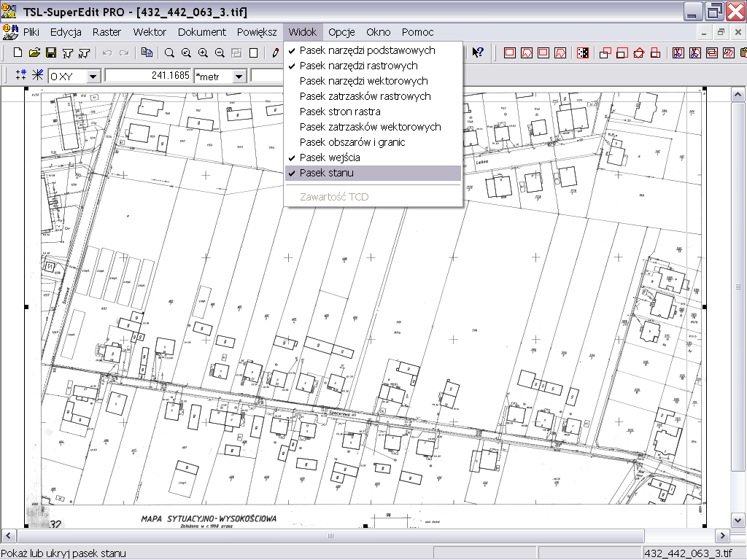Enable Pasek narzędzi wektorowych

[363, 81]
